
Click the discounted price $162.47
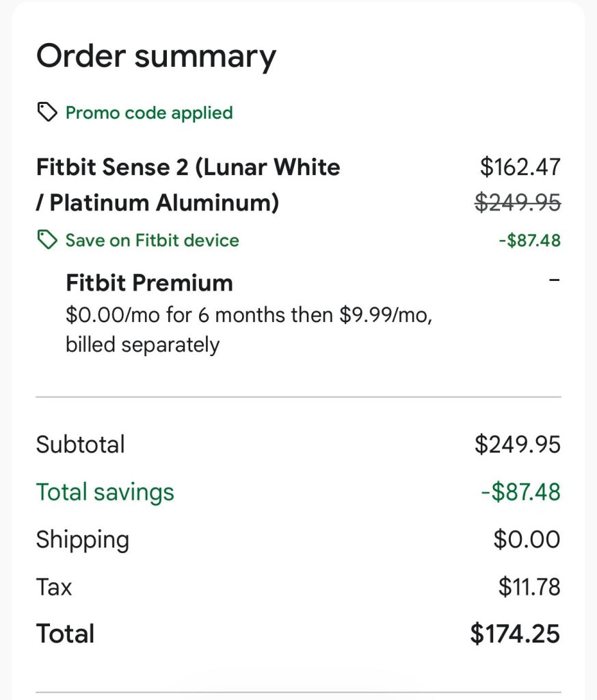(x=520, y=167)
